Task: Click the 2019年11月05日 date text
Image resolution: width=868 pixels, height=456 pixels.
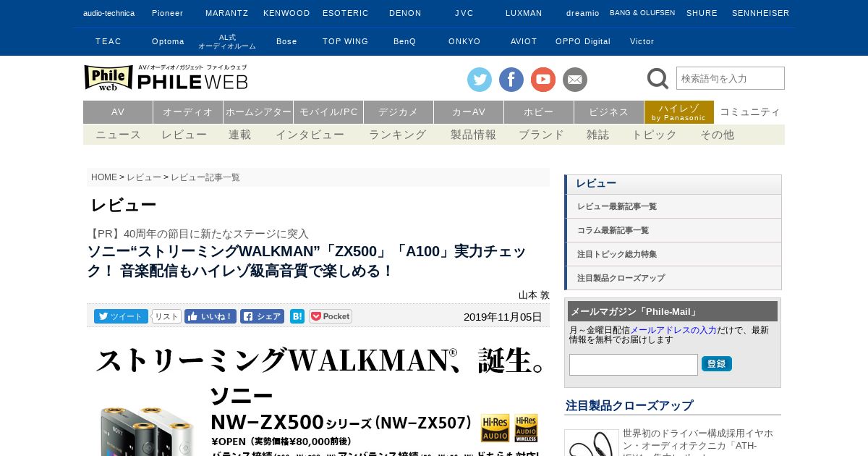Action: point(503,317)
